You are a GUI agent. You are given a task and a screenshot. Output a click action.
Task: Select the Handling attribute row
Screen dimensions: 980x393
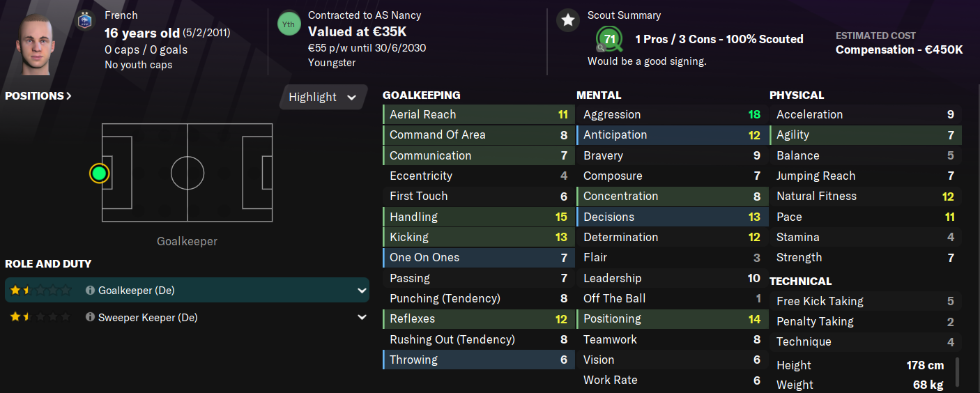[x=478, y=217]
